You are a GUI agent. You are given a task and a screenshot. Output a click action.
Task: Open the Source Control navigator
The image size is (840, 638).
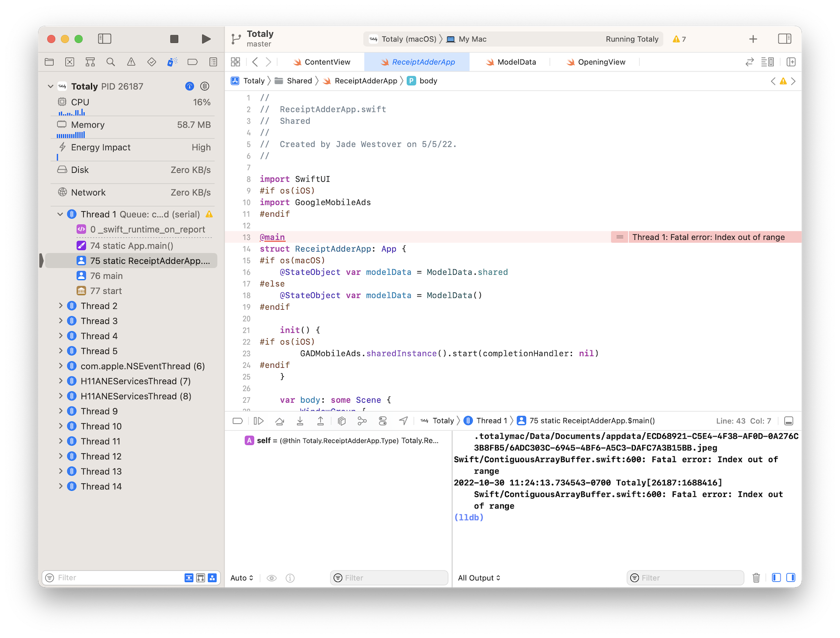click(x=70, y=62)
